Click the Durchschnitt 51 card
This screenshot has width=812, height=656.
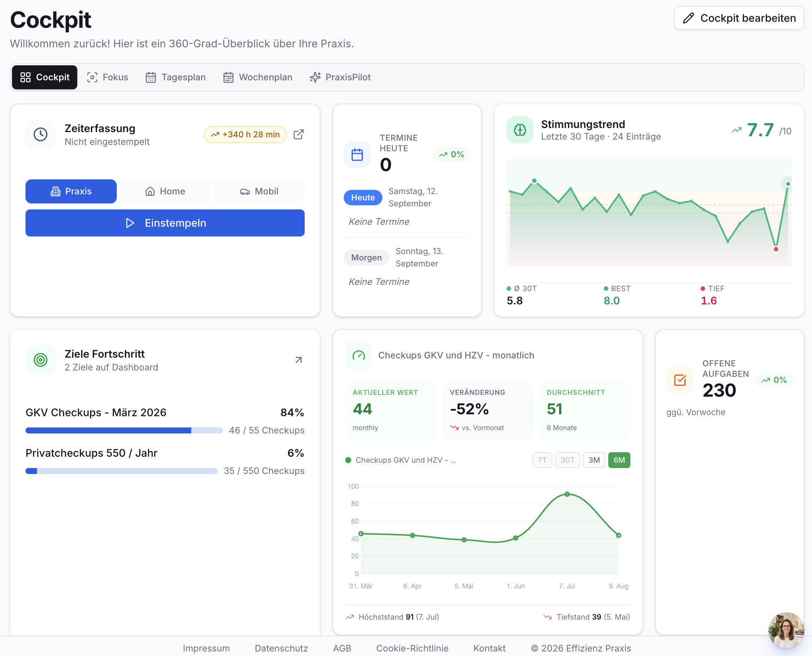point(585,411)
